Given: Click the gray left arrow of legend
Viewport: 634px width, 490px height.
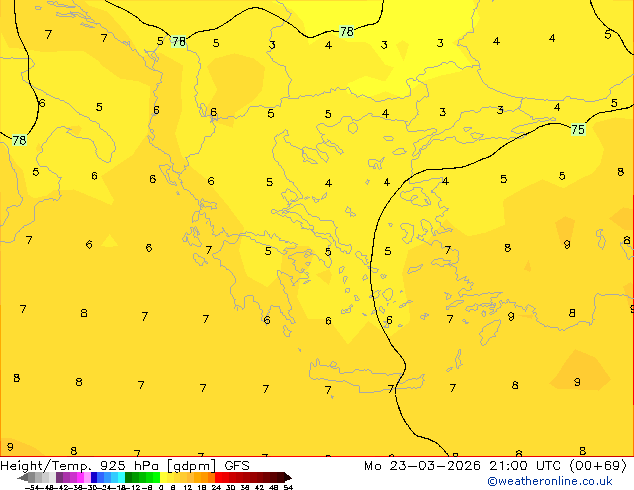Looking at the screenshot, I should click(23, 478).
